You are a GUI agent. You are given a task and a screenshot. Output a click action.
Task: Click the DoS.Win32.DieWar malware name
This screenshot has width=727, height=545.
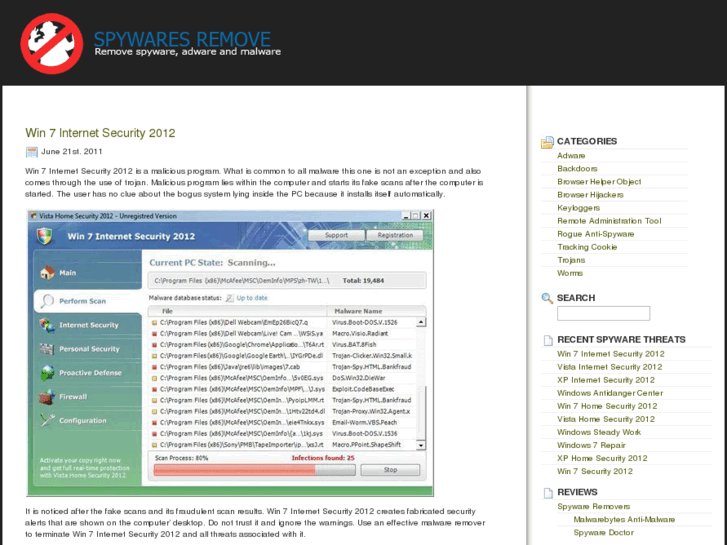point(358,378)
